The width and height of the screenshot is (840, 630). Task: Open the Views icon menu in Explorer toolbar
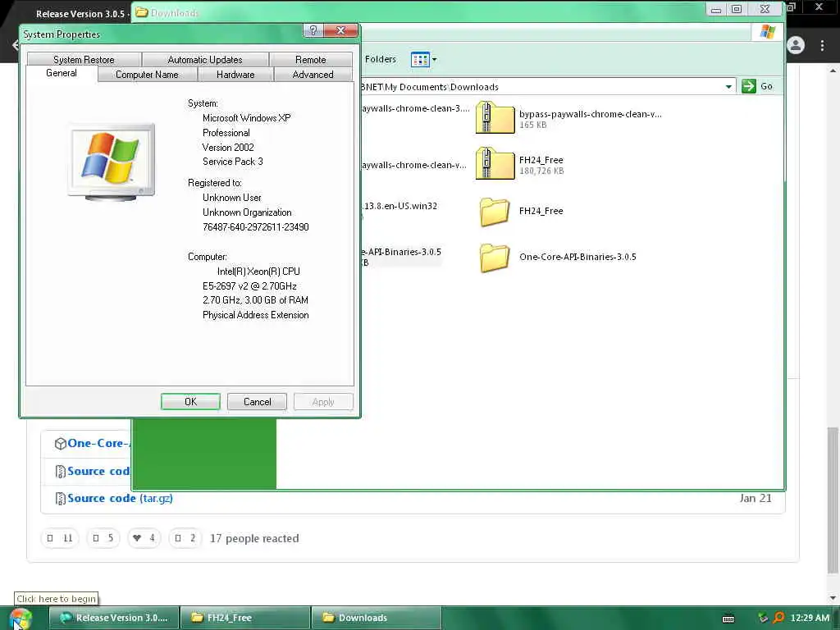pos(423,59)
